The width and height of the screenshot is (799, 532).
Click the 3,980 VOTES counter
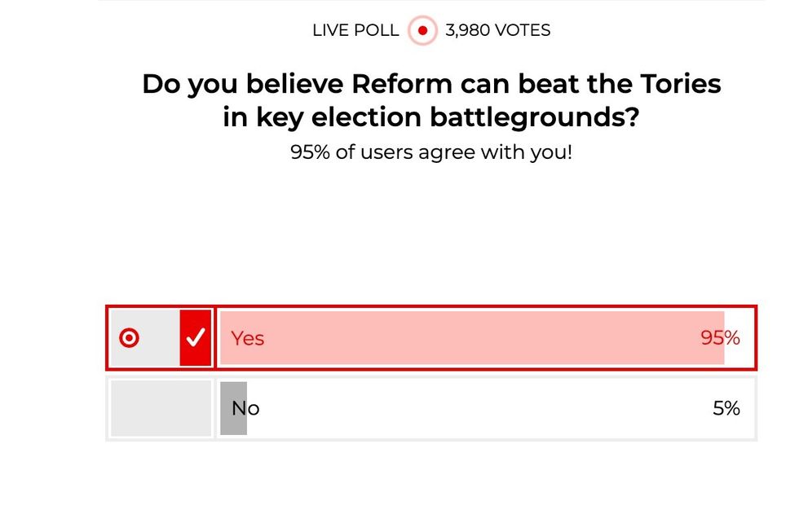[x=497, y=30]
